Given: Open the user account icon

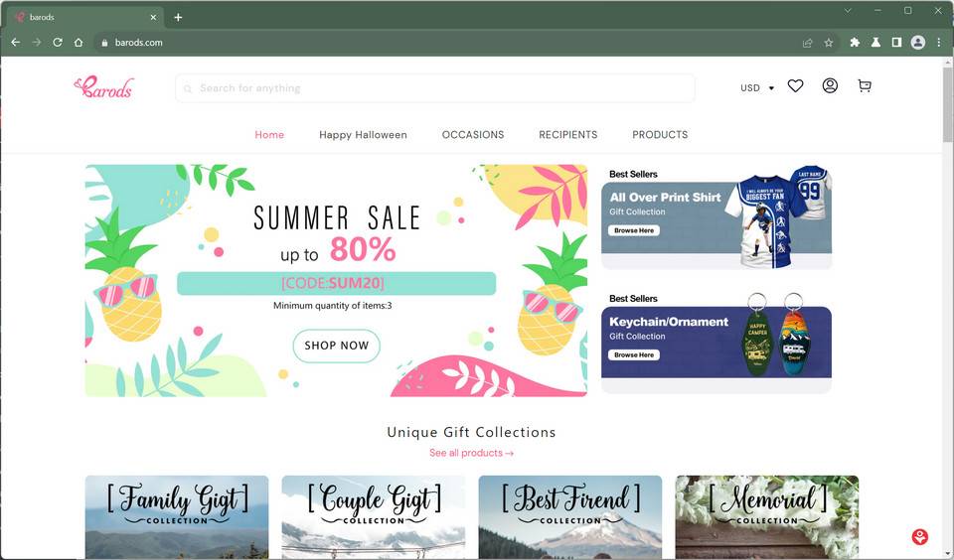Looking at the screenshot, I should pos(830,85).
